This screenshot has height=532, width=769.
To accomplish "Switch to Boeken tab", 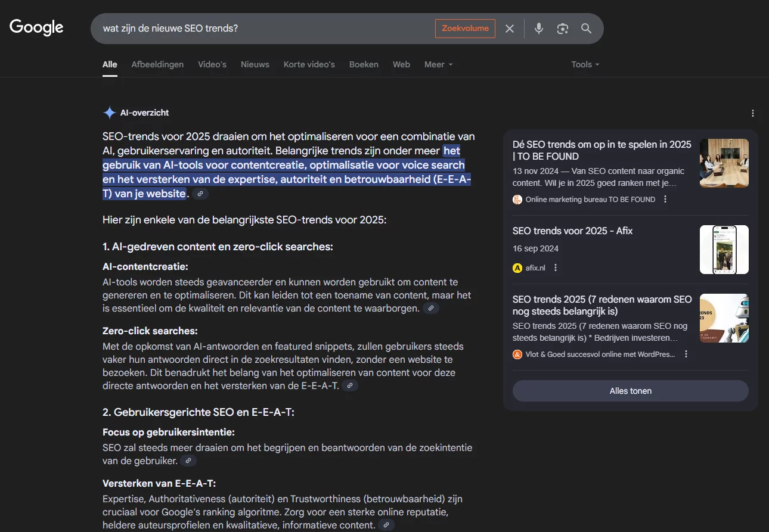I will point(364,64).
